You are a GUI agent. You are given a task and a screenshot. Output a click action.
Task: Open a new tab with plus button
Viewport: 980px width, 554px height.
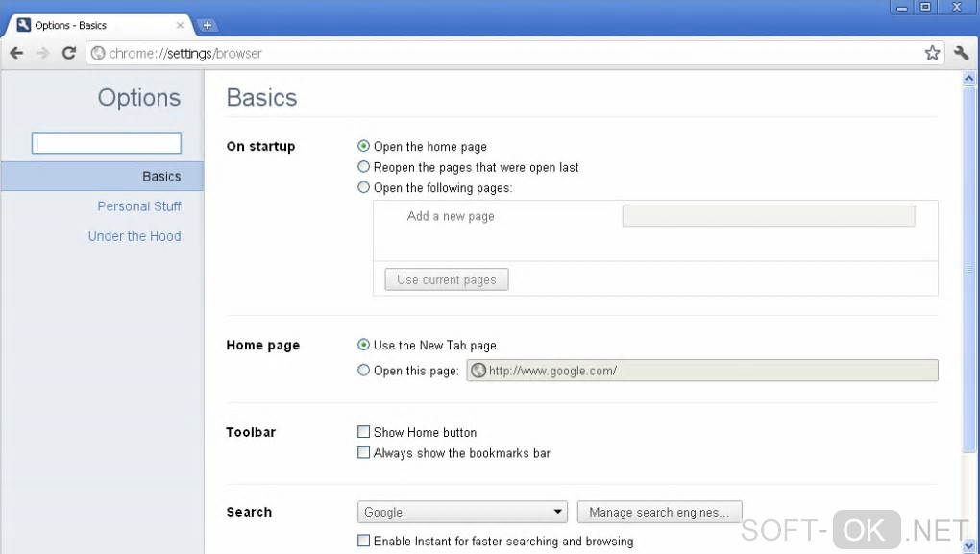point(207,26)
